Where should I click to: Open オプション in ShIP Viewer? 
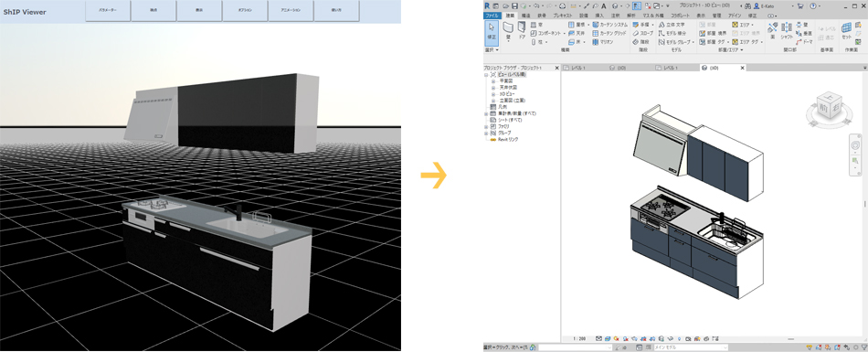coord(245,11)
